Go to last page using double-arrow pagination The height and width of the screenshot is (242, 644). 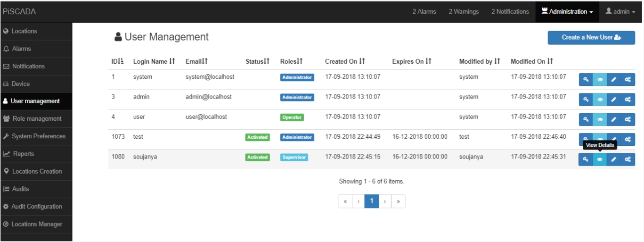pos(398,201)
